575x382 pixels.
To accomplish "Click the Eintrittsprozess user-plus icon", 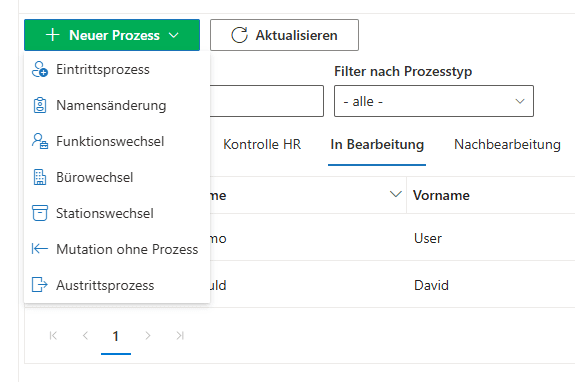I will click(x=40, y=69).
